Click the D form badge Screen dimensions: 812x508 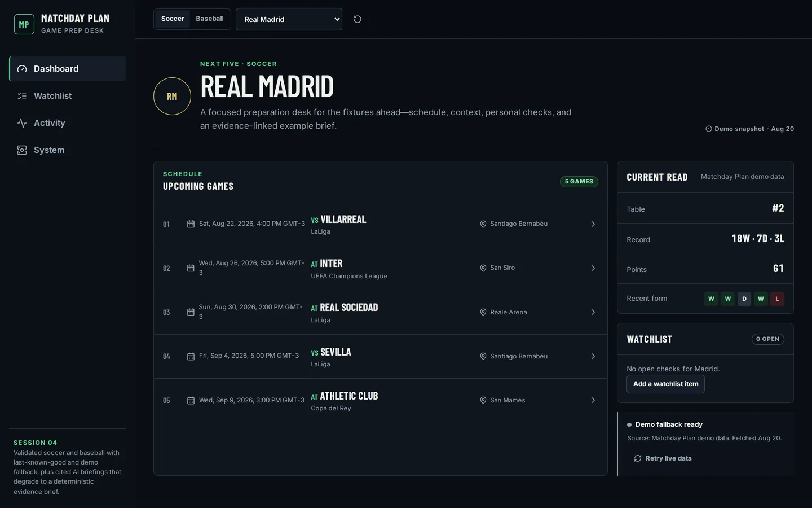click(x=744, y=299)
